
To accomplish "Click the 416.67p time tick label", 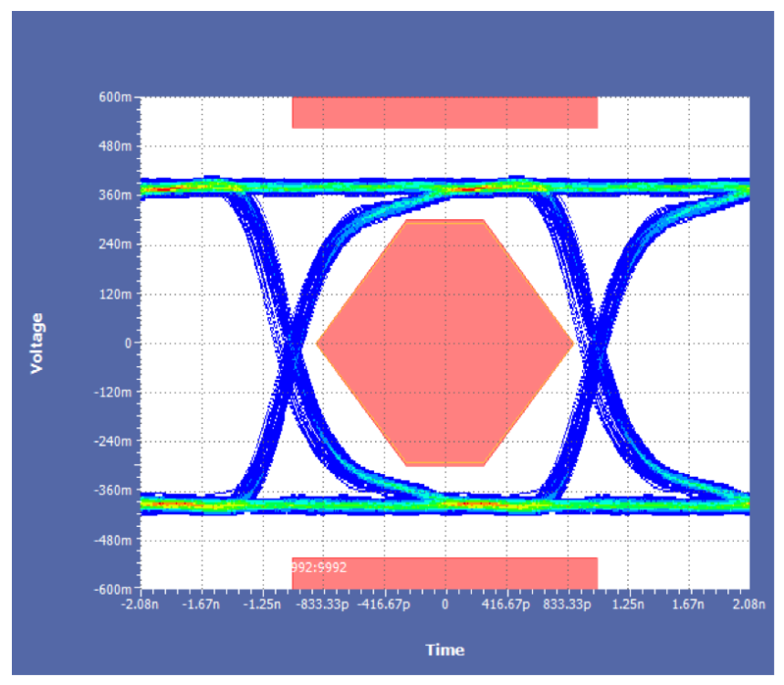I will click(x=506, y=604).
